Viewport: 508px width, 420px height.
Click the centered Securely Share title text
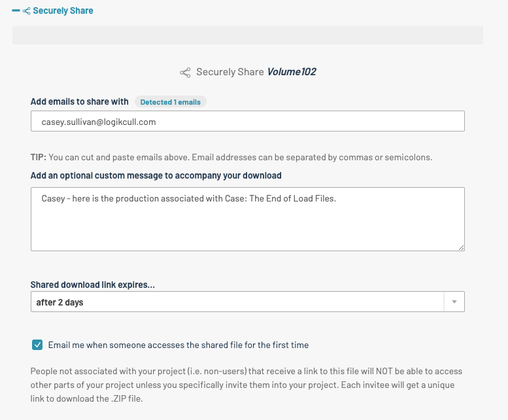coord(229,72)
